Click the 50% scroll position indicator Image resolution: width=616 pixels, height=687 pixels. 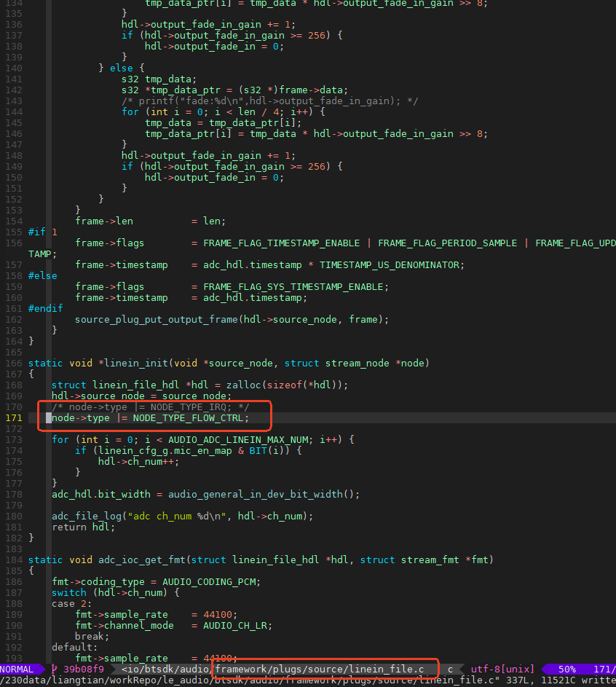click(567, 669)
